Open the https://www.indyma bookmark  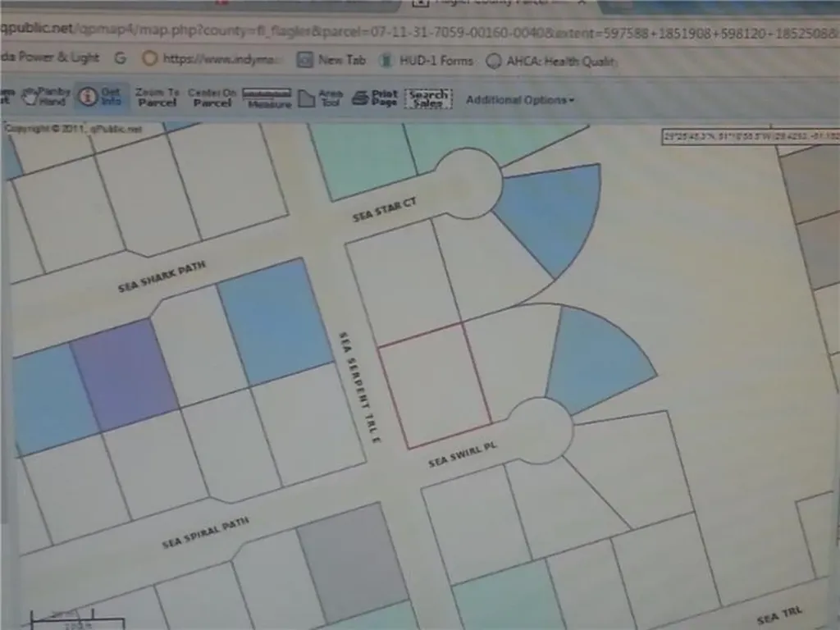tap(211, 58)
